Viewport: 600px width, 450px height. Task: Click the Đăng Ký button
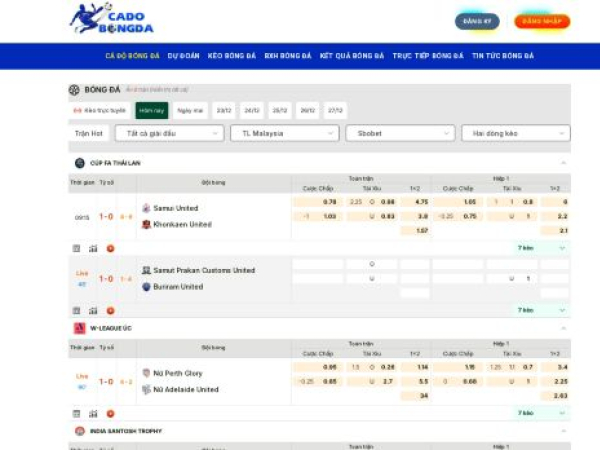point(478,21)
